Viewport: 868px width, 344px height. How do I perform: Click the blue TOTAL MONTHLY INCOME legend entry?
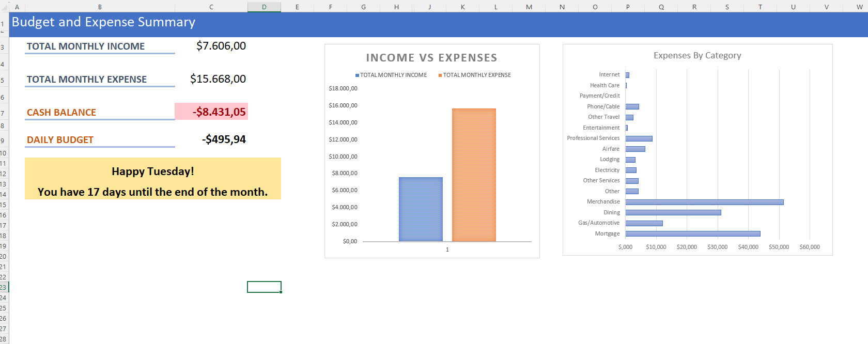click(393, 75)
